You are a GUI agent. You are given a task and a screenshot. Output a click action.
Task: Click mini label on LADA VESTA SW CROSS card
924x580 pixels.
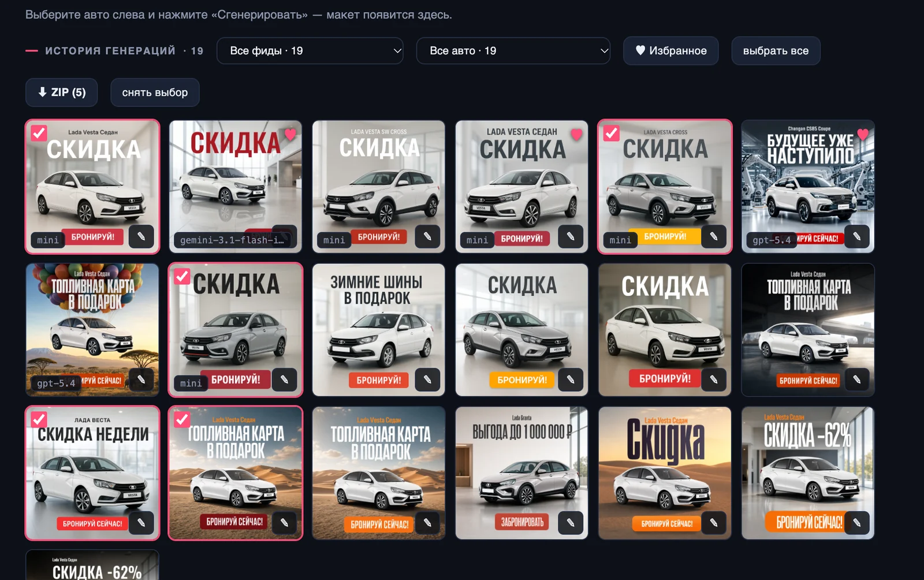pyautogui.click(x=334, y=240)
